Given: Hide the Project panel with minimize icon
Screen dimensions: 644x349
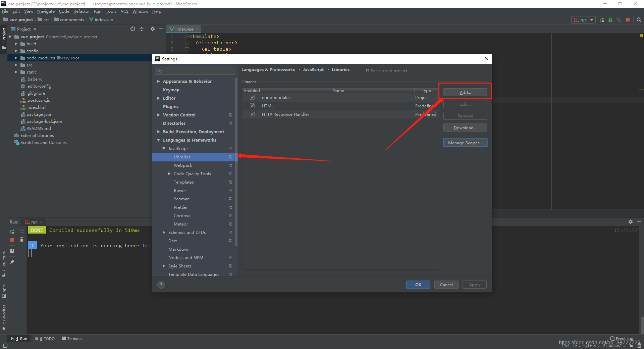Looking at the screenshot, I should (x=161, y=29).
